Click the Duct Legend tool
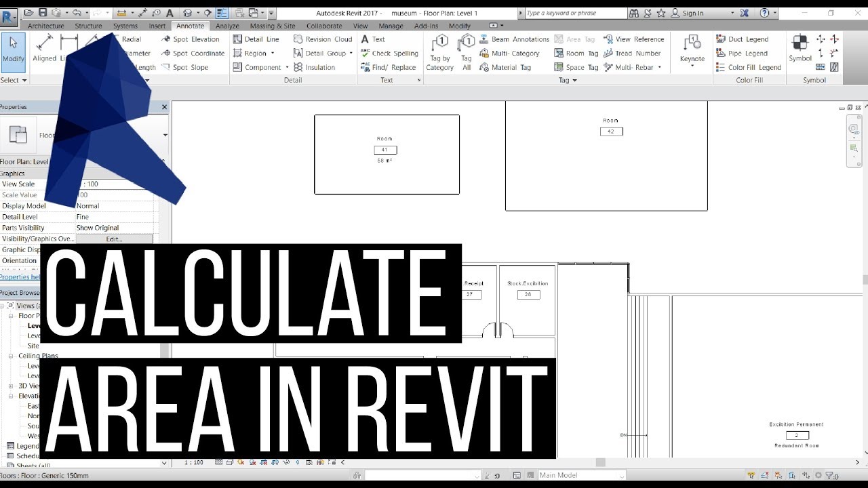 (742, 39)
